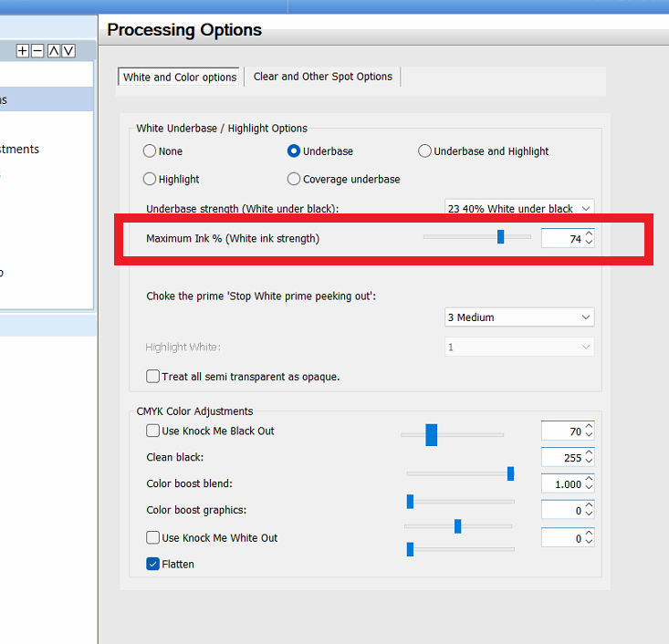Click the move up arrow icon in left panel
Viewport: 669px width, 644px height.
(54, 51)
